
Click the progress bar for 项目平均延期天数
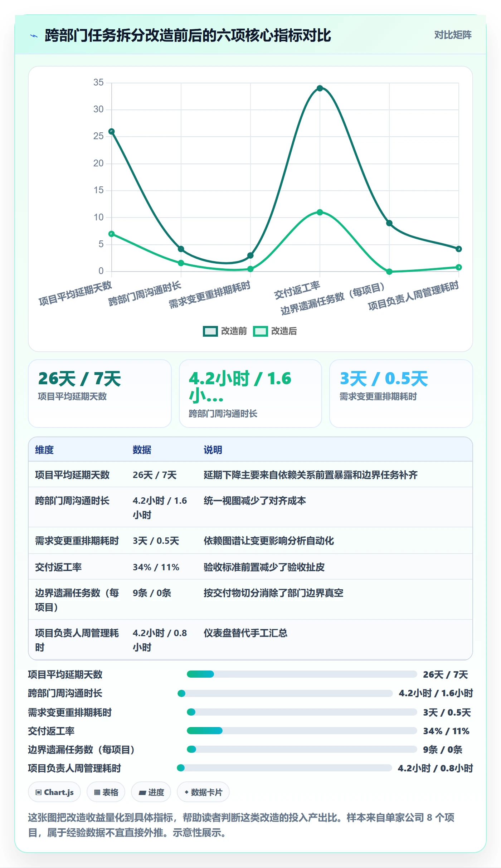click(x=302, y=674)
